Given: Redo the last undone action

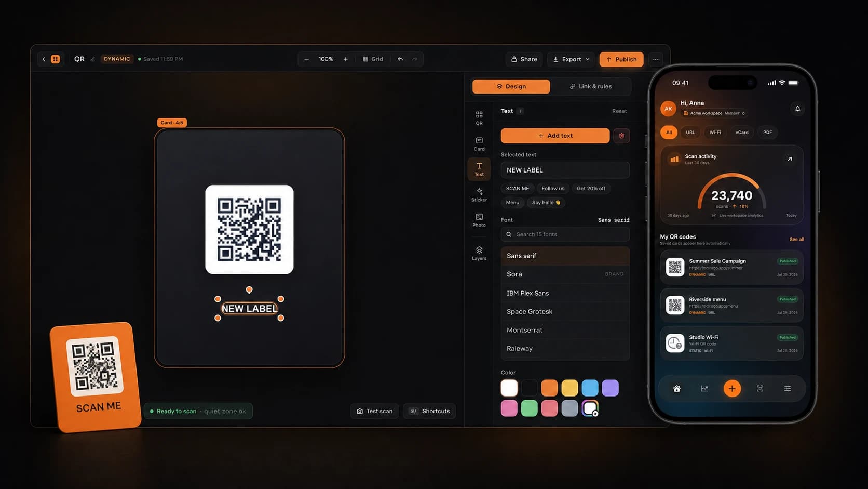Looking at the screenshot, I should click(x=414, y=59).
